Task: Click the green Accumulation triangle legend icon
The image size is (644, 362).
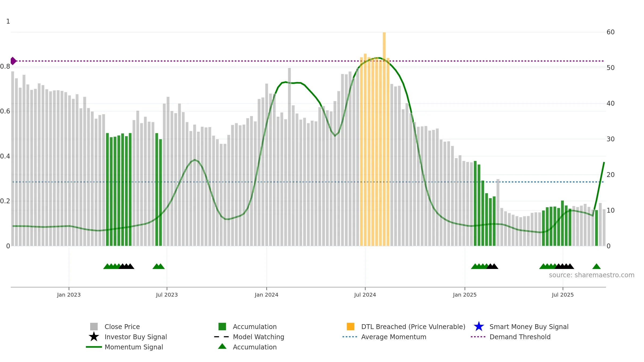Action: [222, 346]
